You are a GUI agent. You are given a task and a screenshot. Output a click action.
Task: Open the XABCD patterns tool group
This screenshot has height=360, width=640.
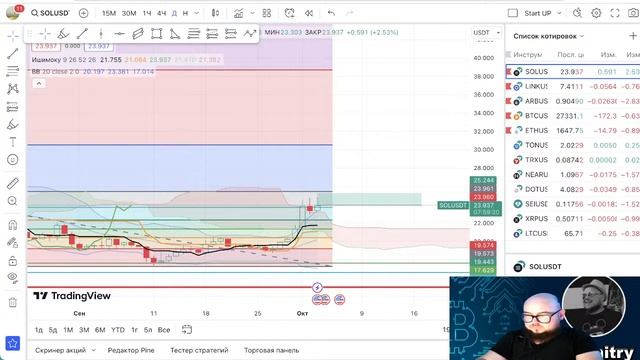pos(13,89)
